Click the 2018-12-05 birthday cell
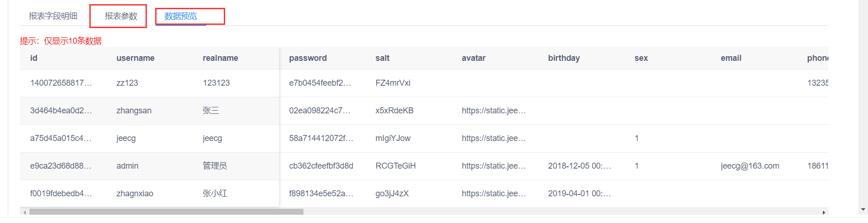Viewport: 868px width, 223px height. [579, 166]
